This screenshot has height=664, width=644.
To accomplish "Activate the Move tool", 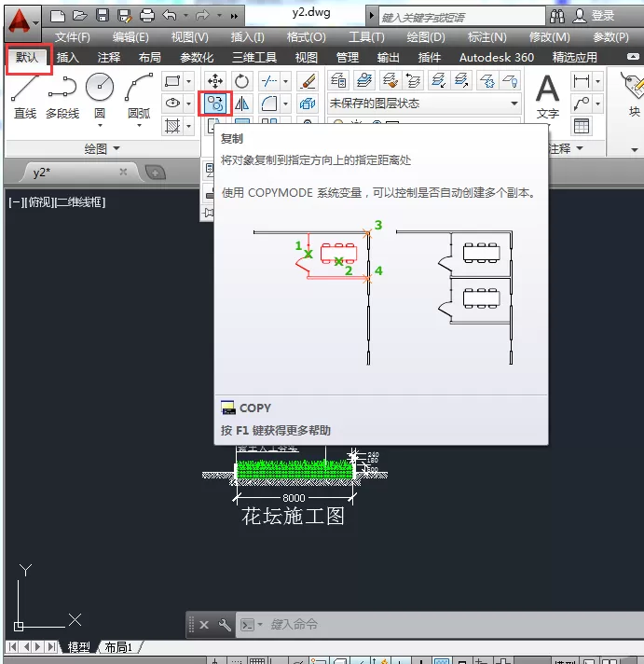I will pyautogui.click(x=215, y=81).
